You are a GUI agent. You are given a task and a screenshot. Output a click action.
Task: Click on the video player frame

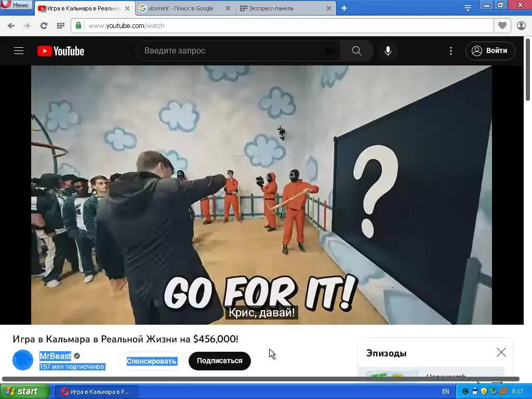pyautogui.click(x=261, y=195)
